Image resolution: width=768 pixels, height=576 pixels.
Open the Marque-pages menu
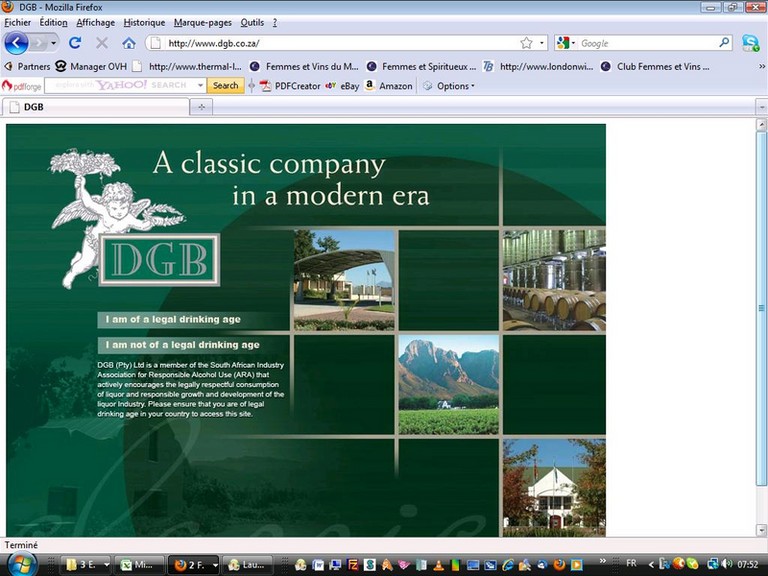tap(203, 22)
